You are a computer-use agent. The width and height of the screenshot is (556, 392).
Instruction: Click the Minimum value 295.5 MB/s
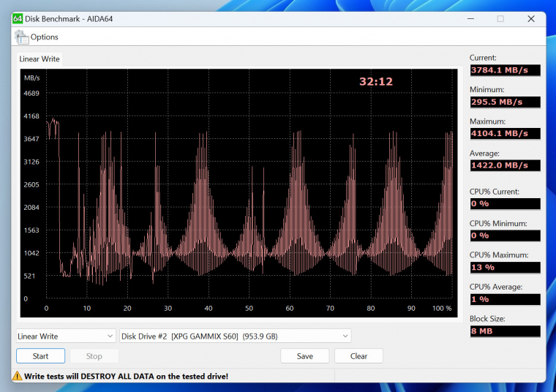point(506,102)
